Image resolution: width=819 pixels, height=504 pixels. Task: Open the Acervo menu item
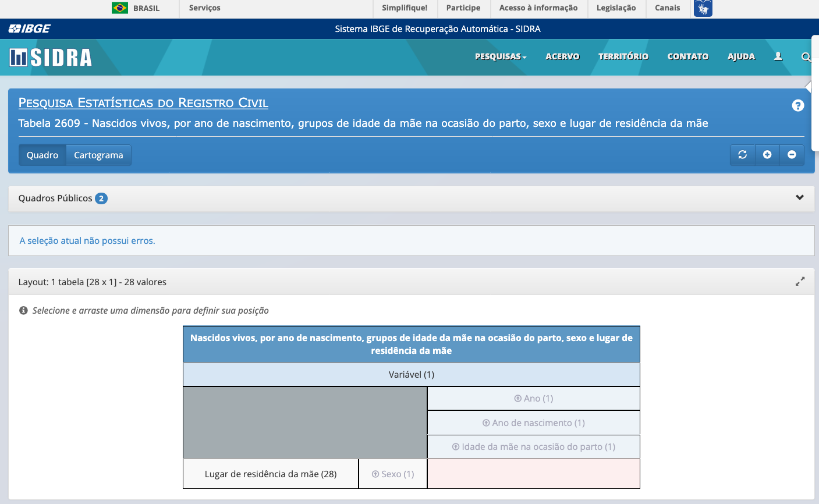coord(562,56)
